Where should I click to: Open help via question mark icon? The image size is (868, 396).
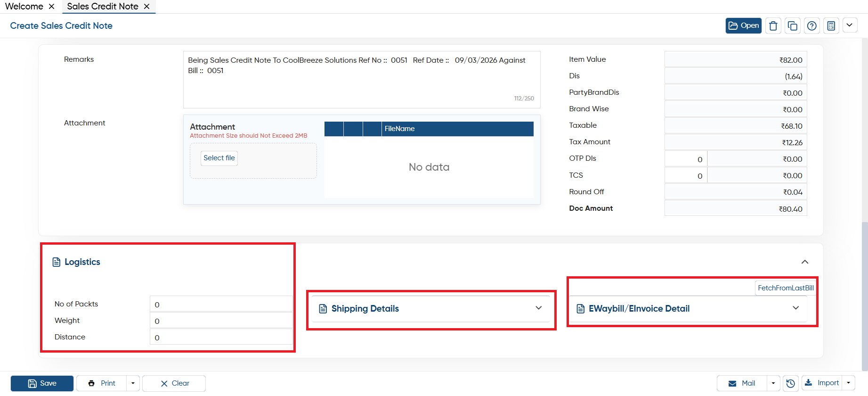coord(812,25)
